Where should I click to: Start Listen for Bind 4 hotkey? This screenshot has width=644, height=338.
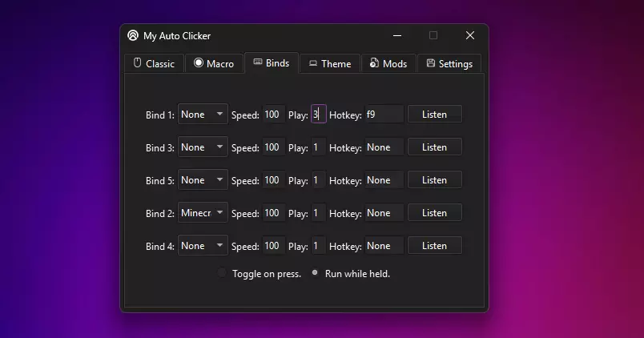[434, 246]
